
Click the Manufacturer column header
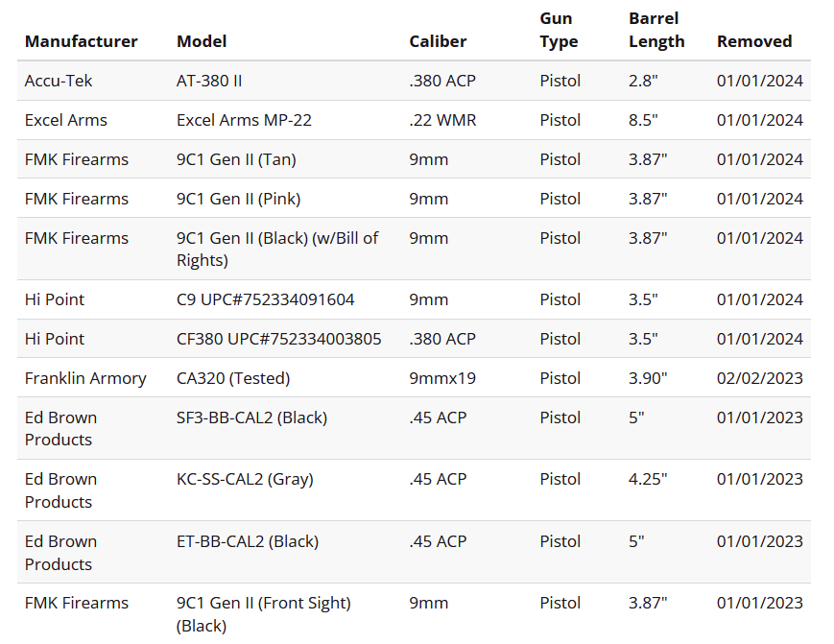(81, 41)
